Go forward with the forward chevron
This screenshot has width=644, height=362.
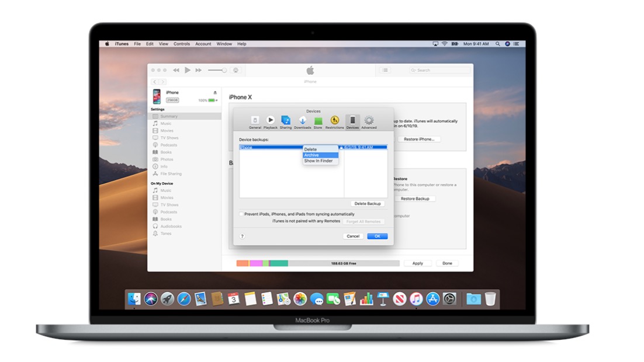click(162, 82)
